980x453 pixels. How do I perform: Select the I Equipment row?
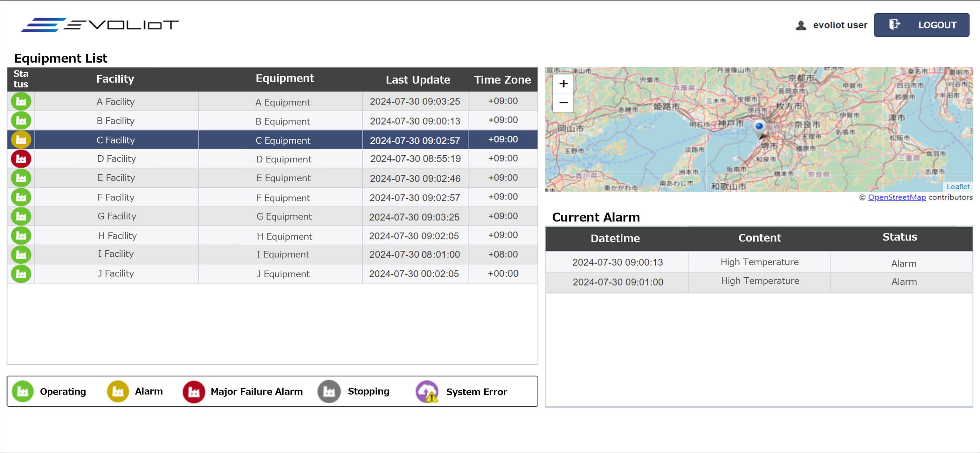[283, 254]
